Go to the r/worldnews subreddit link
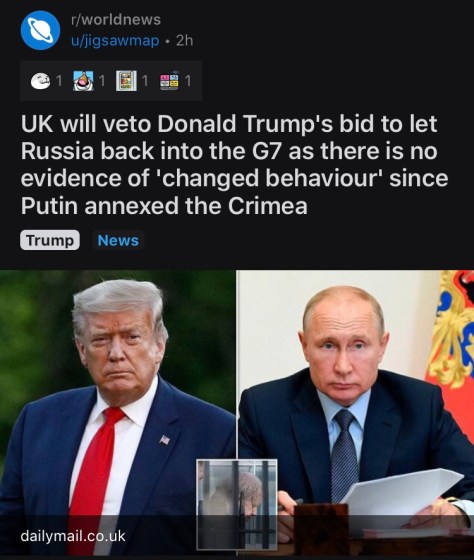This screenshot has width=474, height=560. (116, 20)
